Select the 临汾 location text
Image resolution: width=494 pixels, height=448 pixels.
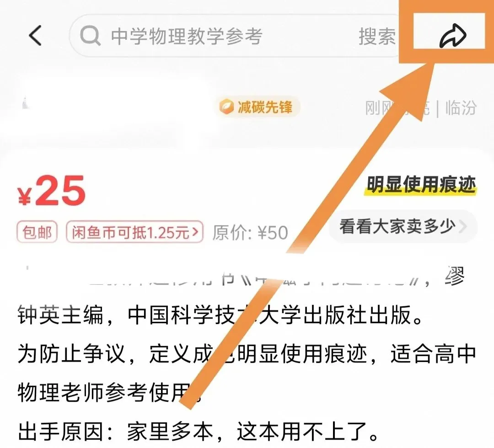[x=461, y=108]
